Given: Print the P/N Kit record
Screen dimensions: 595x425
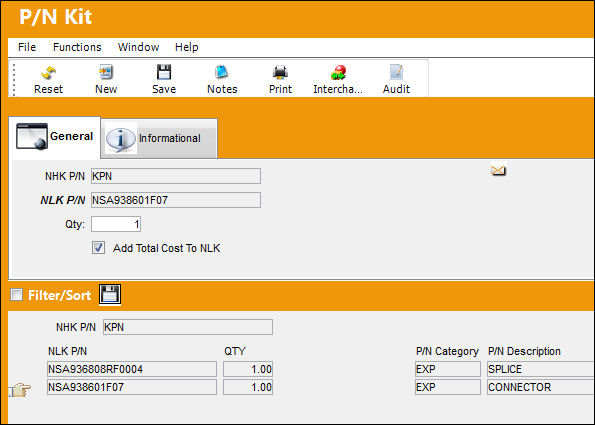Looking at the screenshot, I should tap(280, 72).
